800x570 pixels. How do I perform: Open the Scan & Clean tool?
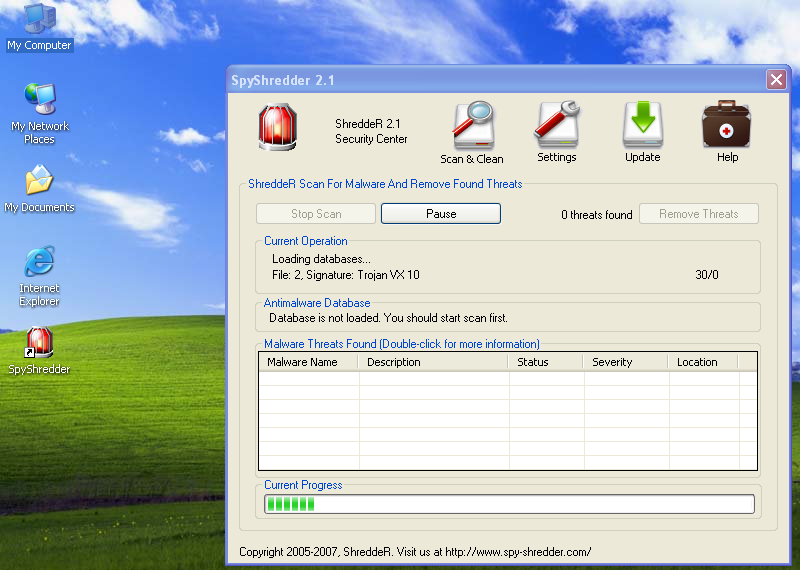[472, 133]
